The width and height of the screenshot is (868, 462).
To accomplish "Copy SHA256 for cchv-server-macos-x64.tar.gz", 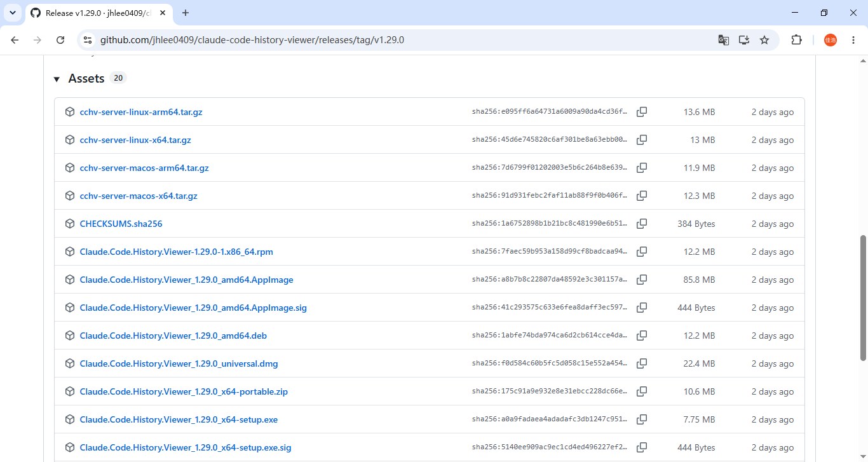I will [642, 196].
